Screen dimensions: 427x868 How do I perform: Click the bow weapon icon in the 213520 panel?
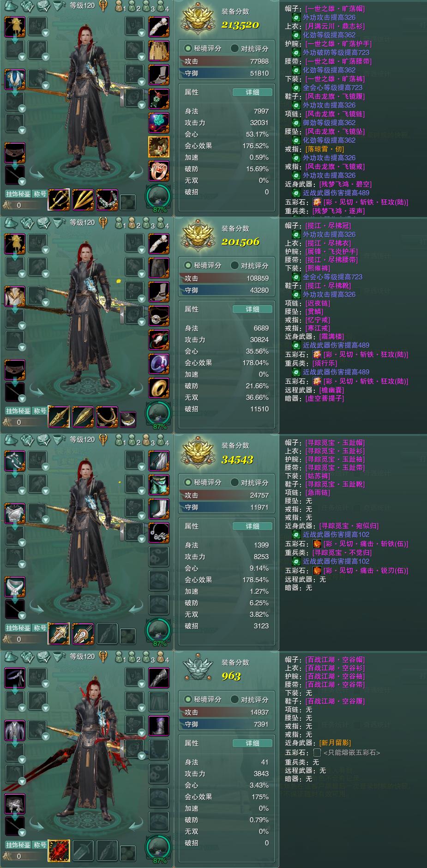107,199
